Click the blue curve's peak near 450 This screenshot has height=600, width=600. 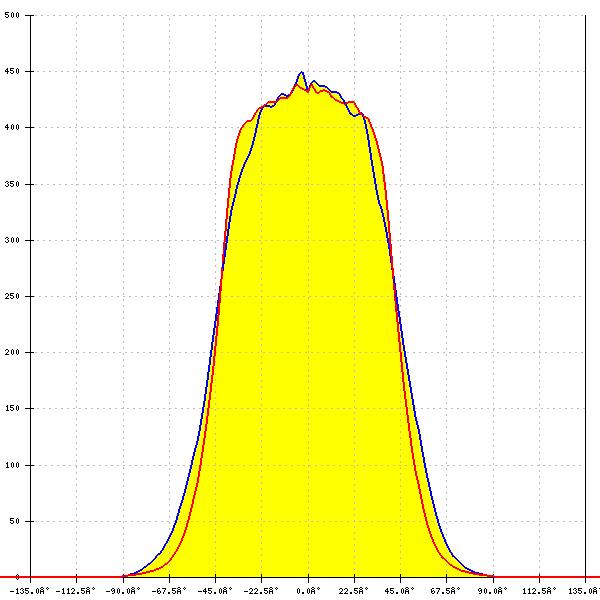point(302,72)
